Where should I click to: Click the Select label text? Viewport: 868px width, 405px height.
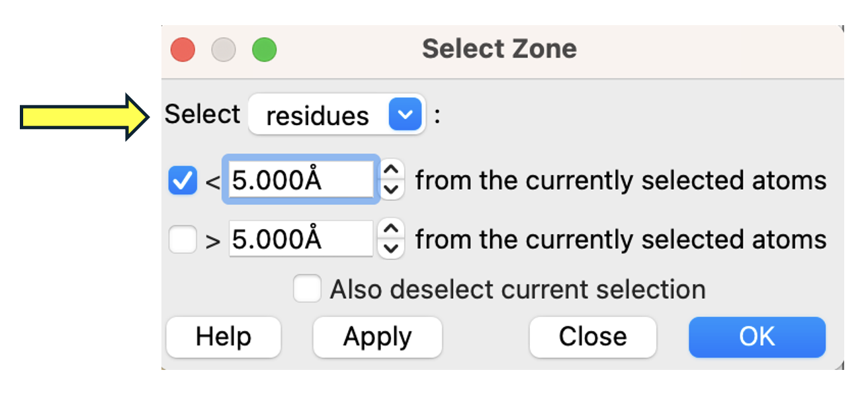pyautogui.click(x=202, y=114)
